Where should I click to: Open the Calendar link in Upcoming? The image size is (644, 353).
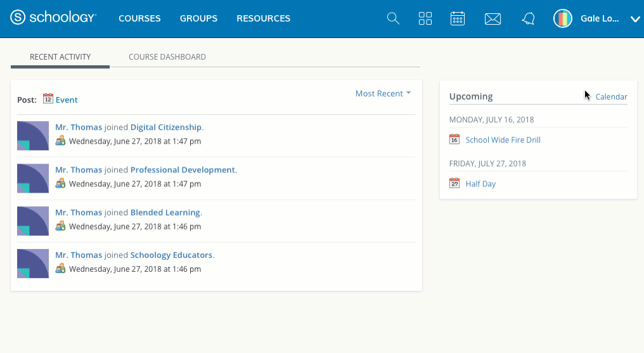point(611,97)
